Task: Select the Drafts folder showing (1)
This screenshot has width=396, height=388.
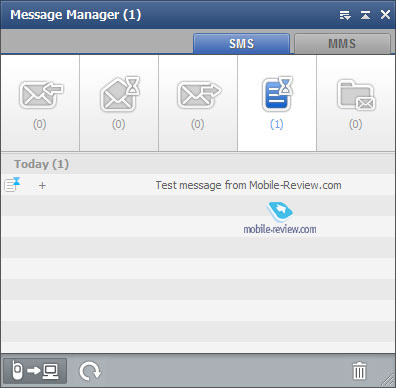Action: [277, 103]
